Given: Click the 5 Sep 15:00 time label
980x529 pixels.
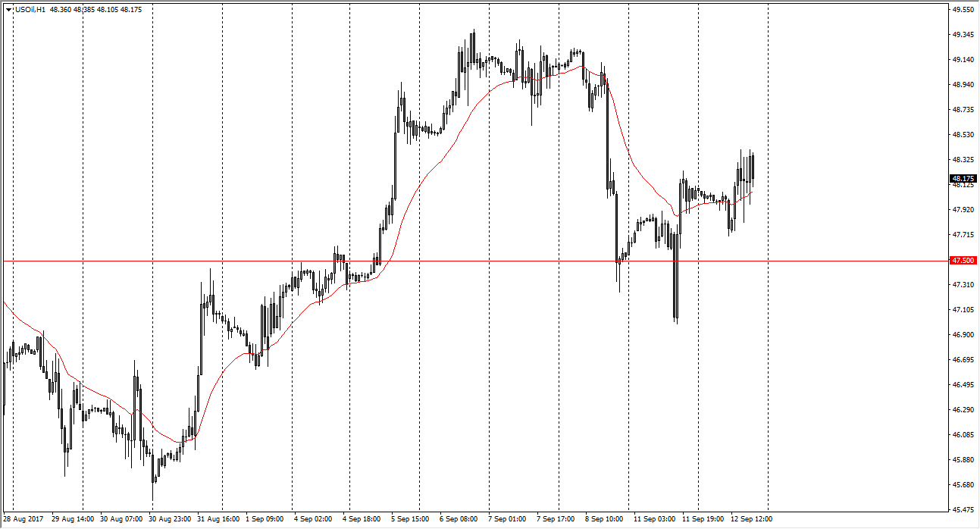Looking at the screenshot, I should [410, 519].
